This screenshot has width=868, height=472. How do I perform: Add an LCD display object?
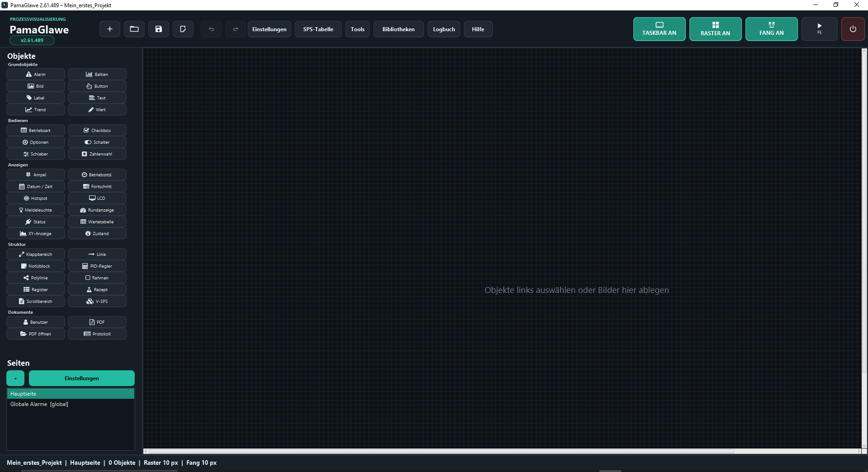click(97, 198)
